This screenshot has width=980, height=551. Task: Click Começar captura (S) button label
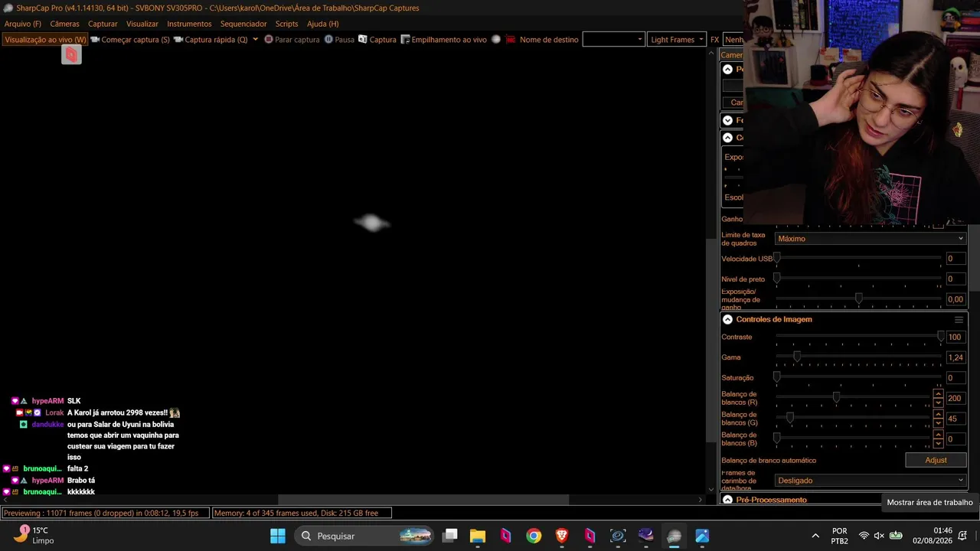[136, 39]
